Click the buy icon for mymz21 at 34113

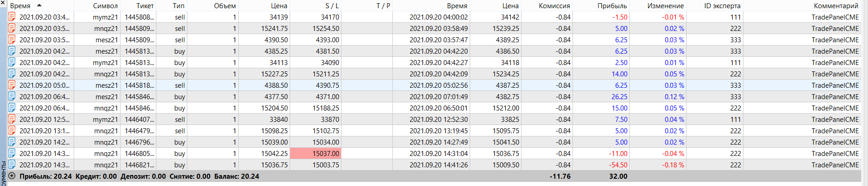click(12, 63)
